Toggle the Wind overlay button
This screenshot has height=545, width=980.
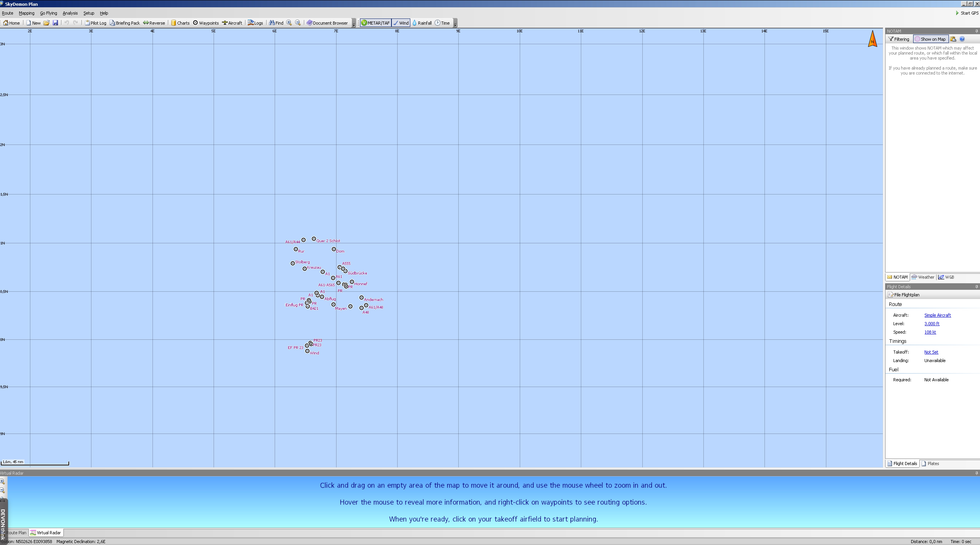[401, 23]
